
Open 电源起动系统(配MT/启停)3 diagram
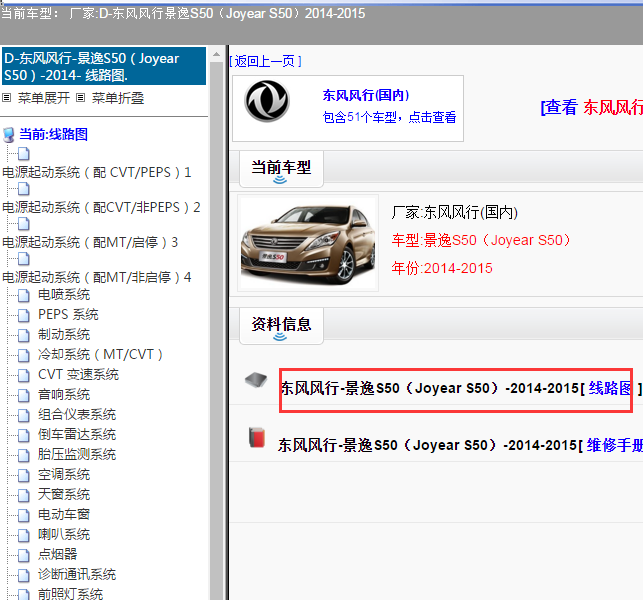(x=90, y=242)
